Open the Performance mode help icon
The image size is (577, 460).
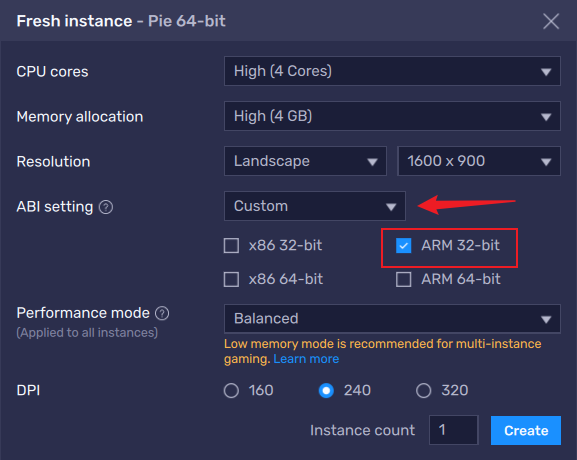click(162, 313)
